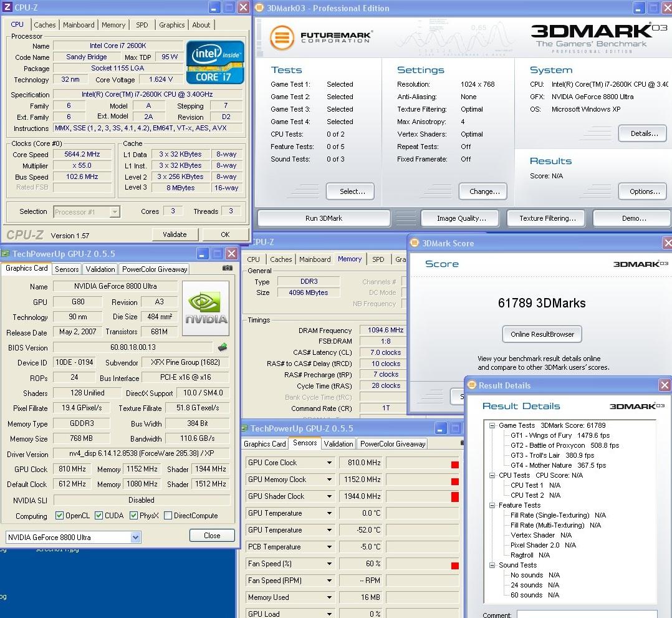The height and width of the screenshot is (618, 672).
Task: Click the 3DMark Score window title icon
Action: click(x=414, y=243)
